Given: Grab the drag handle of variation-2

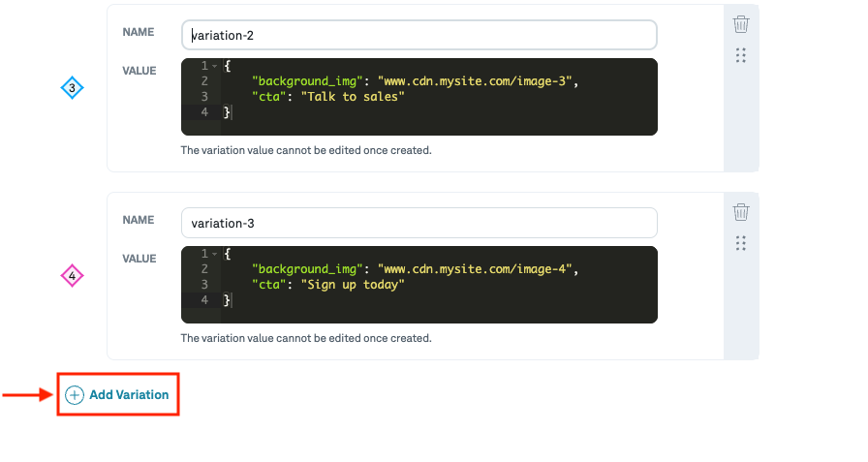Looking at the screenshot, I should point(741,55).
